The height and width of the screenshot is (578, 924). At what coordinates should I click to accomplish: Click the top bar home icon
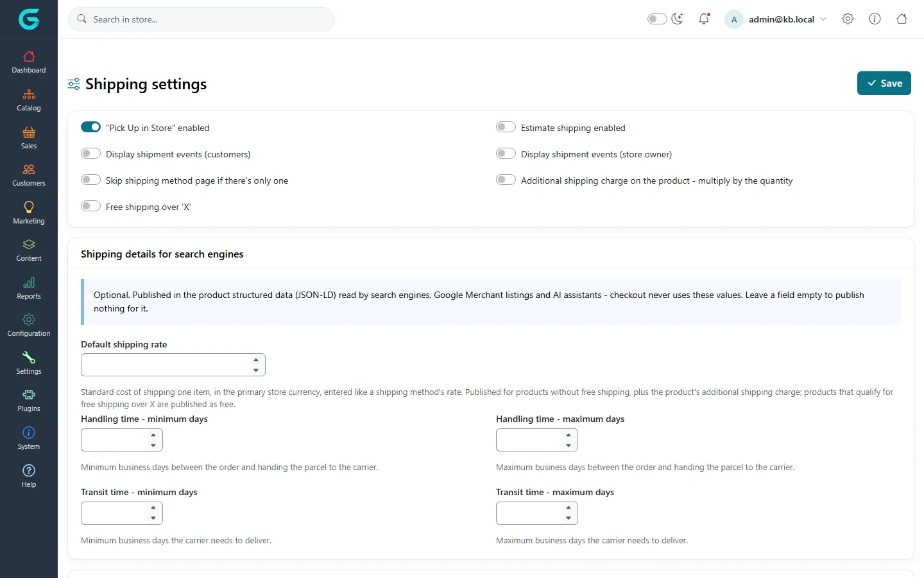coord(902,19)
